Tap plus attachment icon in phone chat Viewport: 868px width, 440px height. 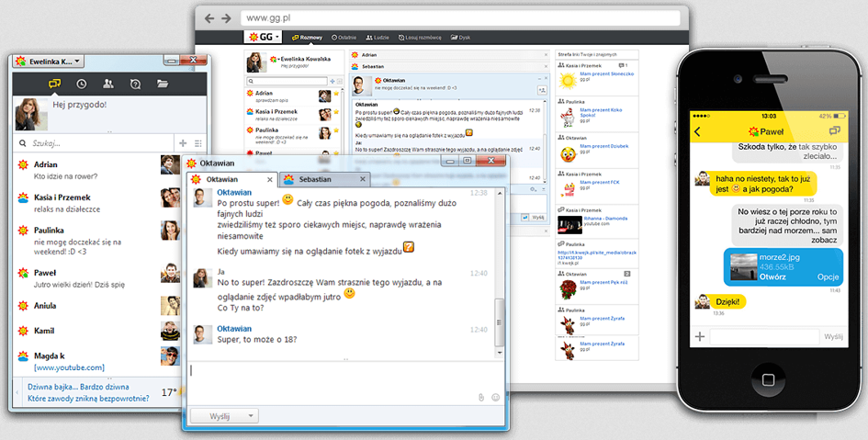coord(700,336)
